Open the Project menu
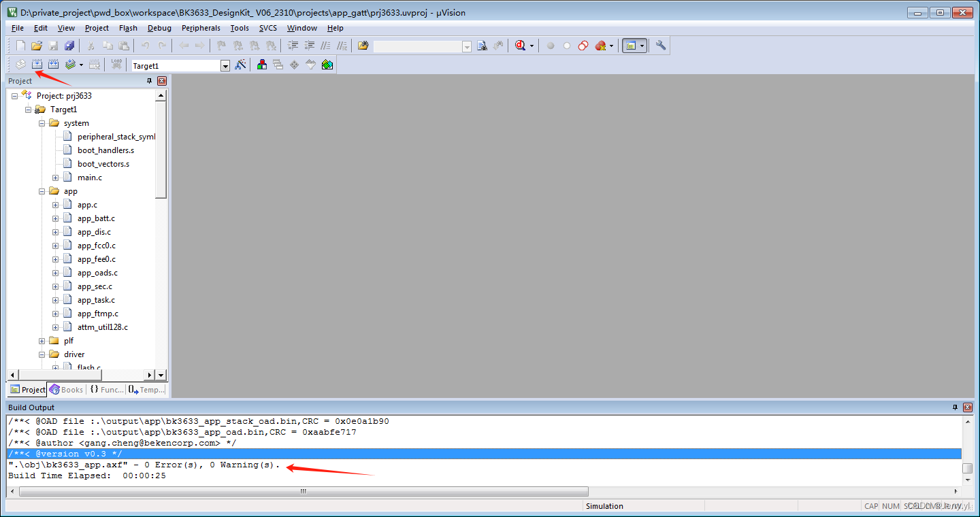Screen dimensions: 980x517 tap(97, 28)
